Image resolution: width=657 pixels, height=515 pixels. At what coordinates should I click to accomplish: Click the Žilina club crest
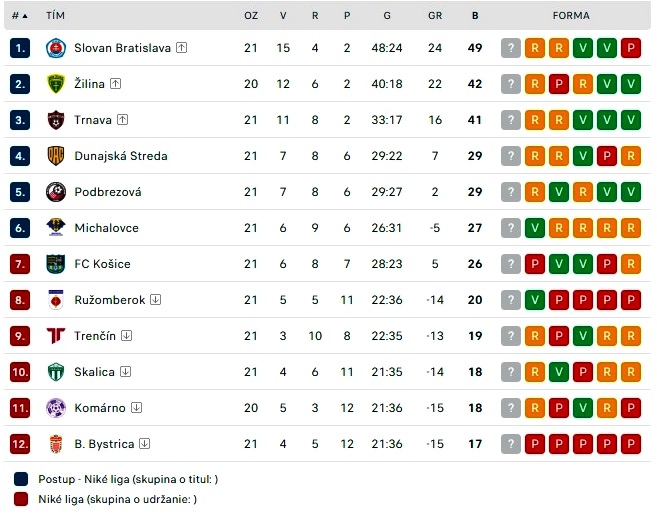56,84
